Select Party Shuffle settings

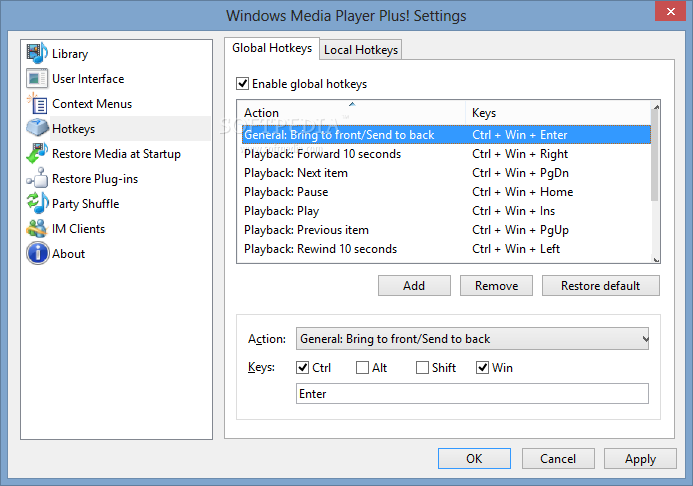coord(85,204)
